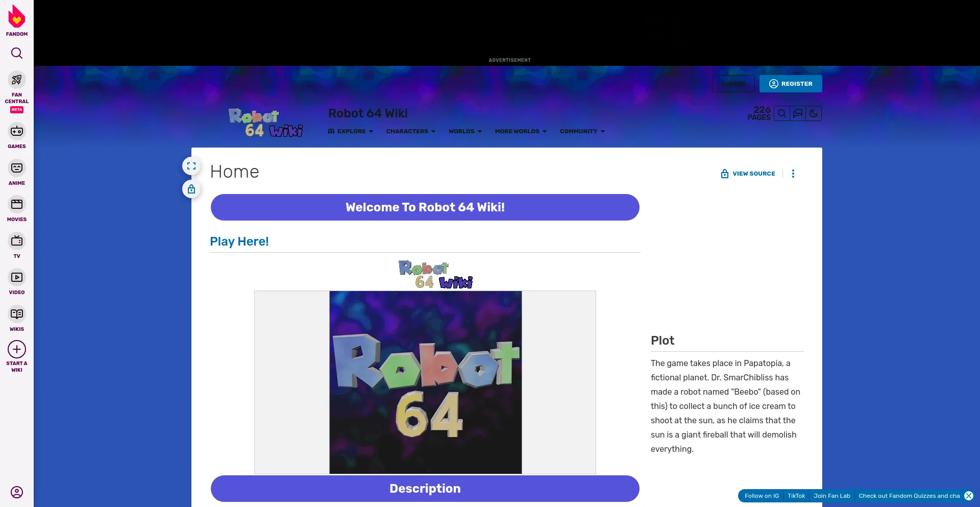Go to TV section in sidebar
Screen dimensions: 980x507
tap(17, 246)
